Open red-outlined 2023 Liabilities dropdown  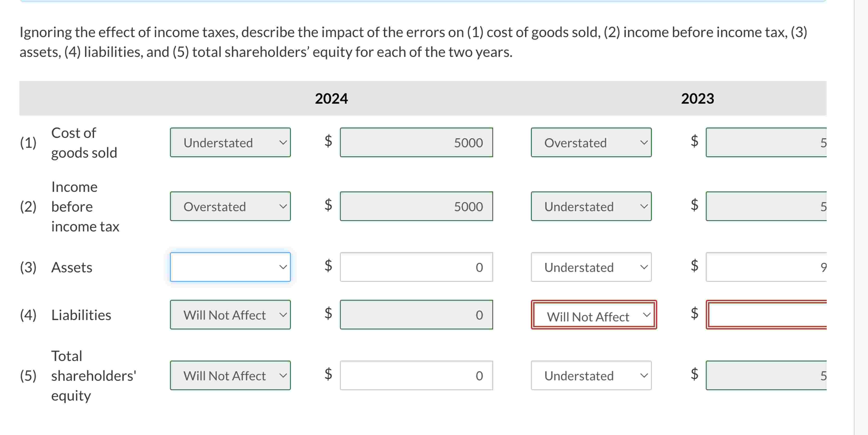coord(594,315)
